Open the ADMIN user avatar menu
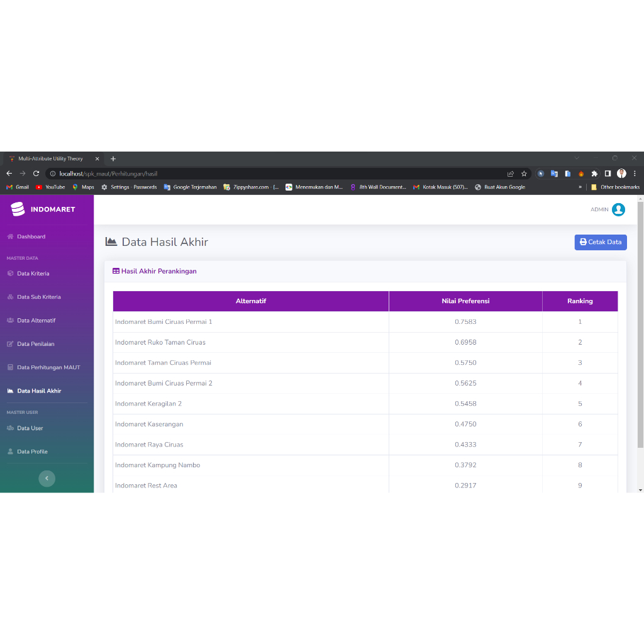Viewport: 644px width, 644px height. pos(619,209)
